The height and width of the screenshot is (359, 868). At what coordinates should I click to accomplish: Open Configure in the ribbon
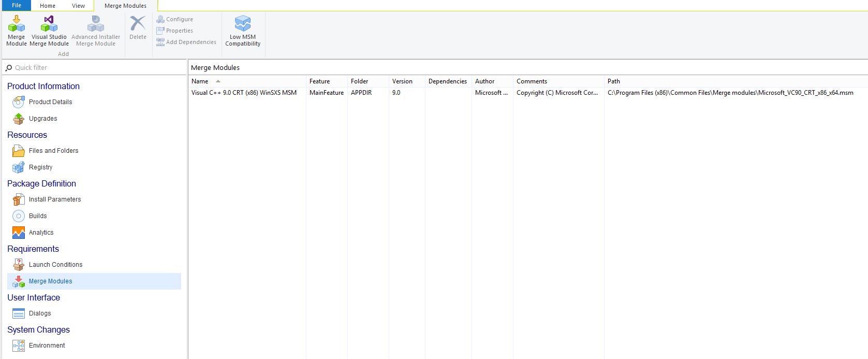click(175, 19)
